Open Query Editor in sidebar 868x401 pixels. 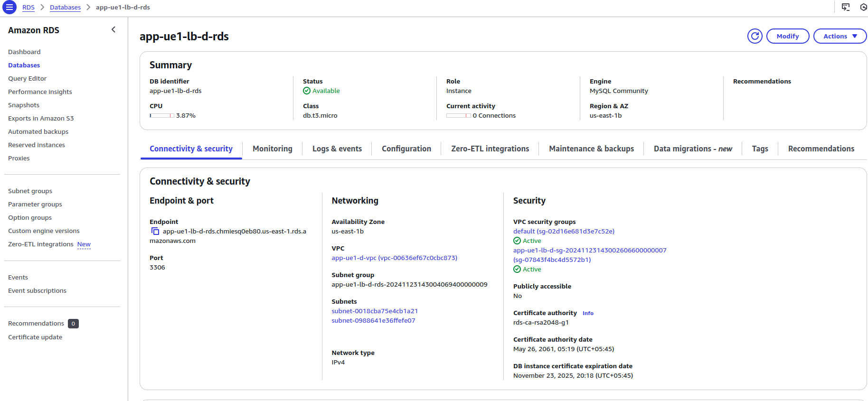tap(27, 78)
